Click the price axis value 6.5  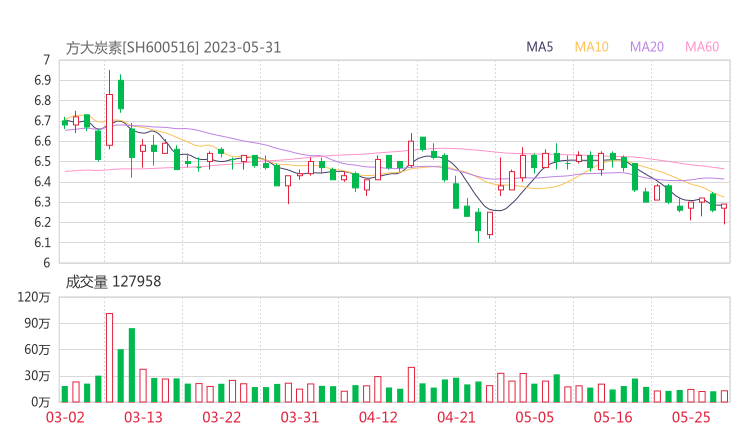click(x=42, y=161)
